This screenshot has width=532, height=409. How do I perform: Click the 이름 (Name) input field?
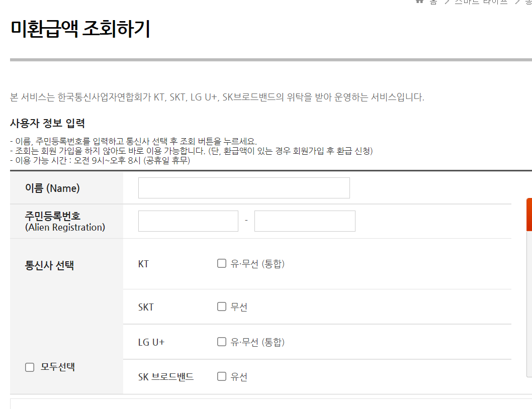coord(244,188)
